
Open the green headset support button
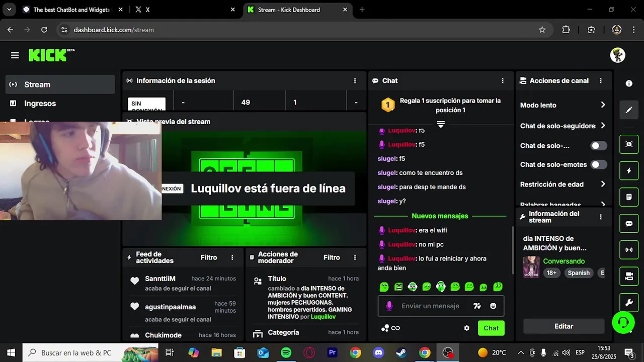[623, 322]
